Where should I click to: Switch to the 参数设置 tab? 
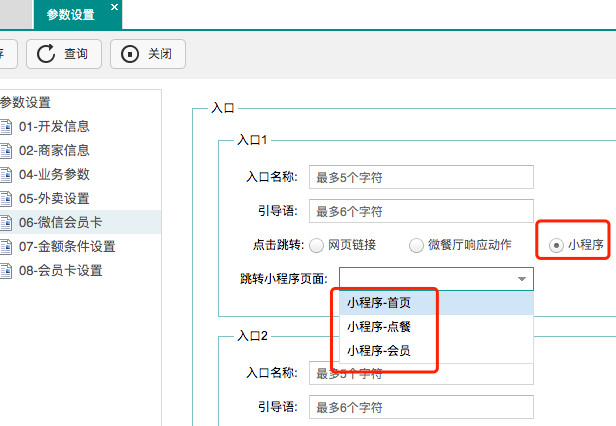pyautogui.click(x=72, y=14)
